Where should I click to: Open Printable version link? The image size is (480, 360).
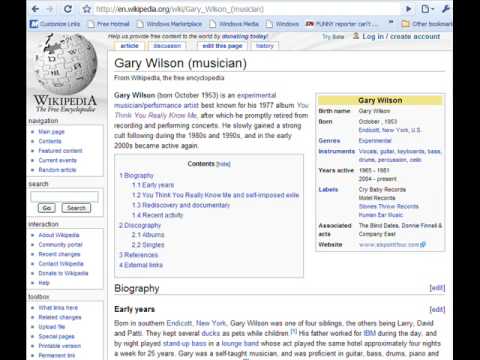[x=60, y=346]
